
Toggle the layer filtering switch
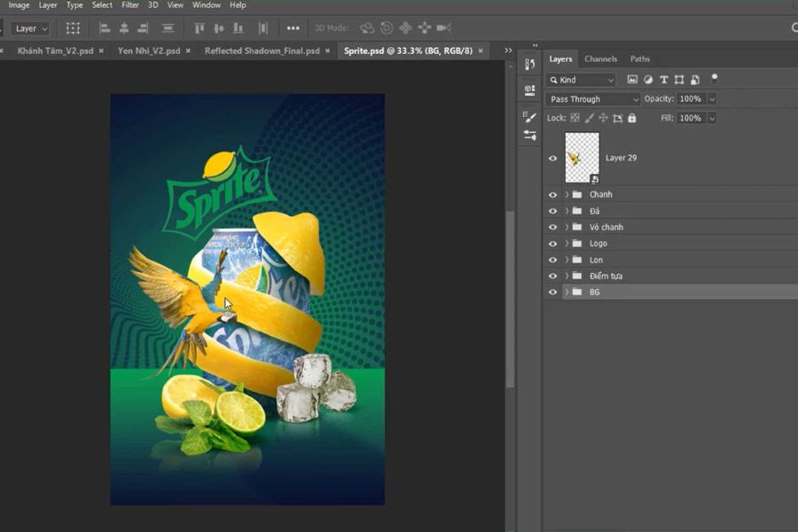tap(715, 78)
